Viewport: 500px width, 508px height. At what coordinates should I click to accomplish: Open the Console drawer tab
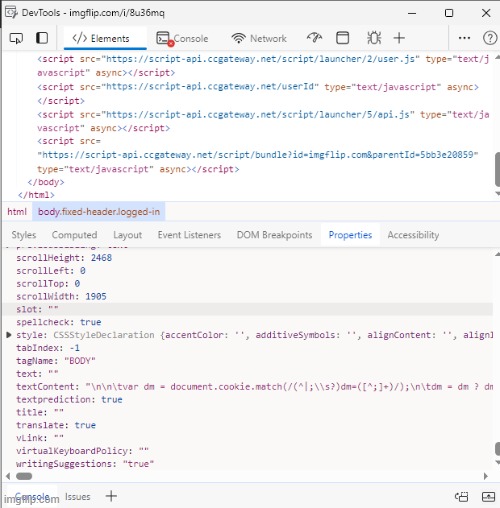(32, 497)
